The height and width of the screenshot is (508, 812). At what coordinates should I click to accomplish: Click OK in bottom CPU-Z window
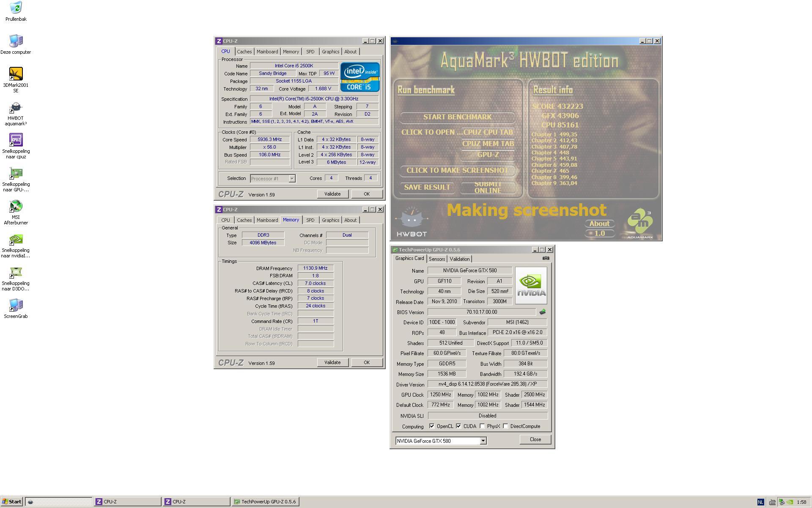coord(367,362)
